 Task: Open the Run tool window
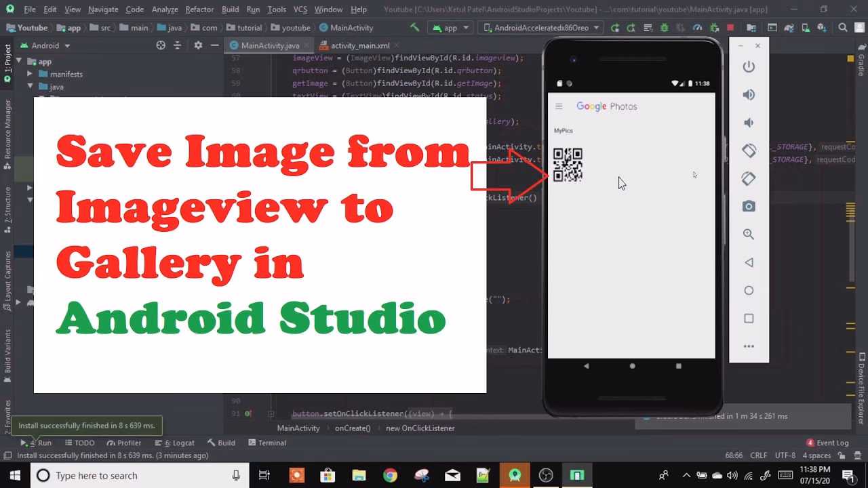(37, 443)
